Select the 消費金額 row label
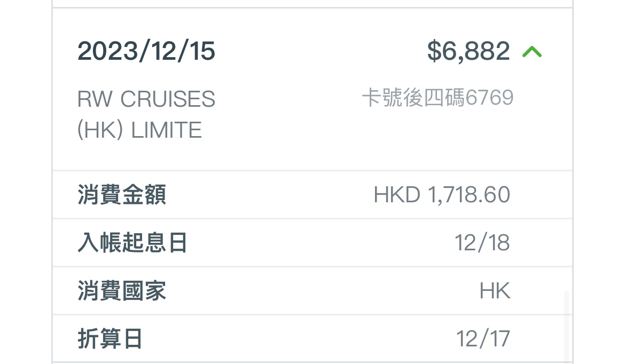Screen dimensions: 625x364 pyautogui.click(x=122, y=195)
